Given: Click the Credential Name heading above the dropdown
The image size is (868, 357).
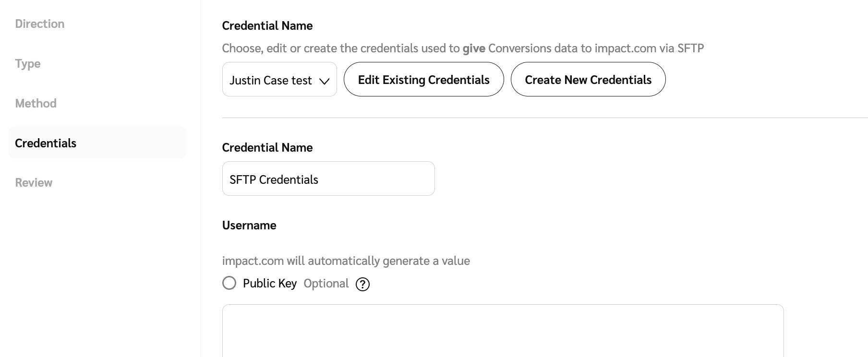Looking at the screenshot, I should pos(267,26).
